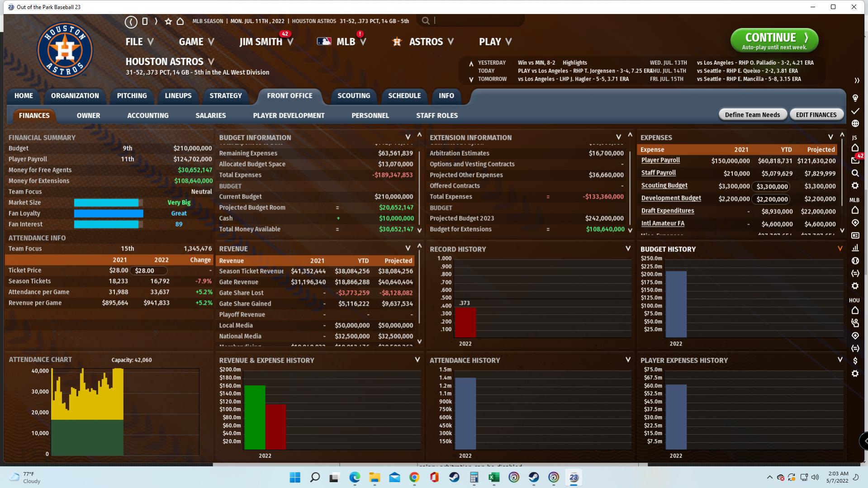
Task: Open the Expenses panel dropdown arrow
Action: pyautogui.click(x=830, y=137)
